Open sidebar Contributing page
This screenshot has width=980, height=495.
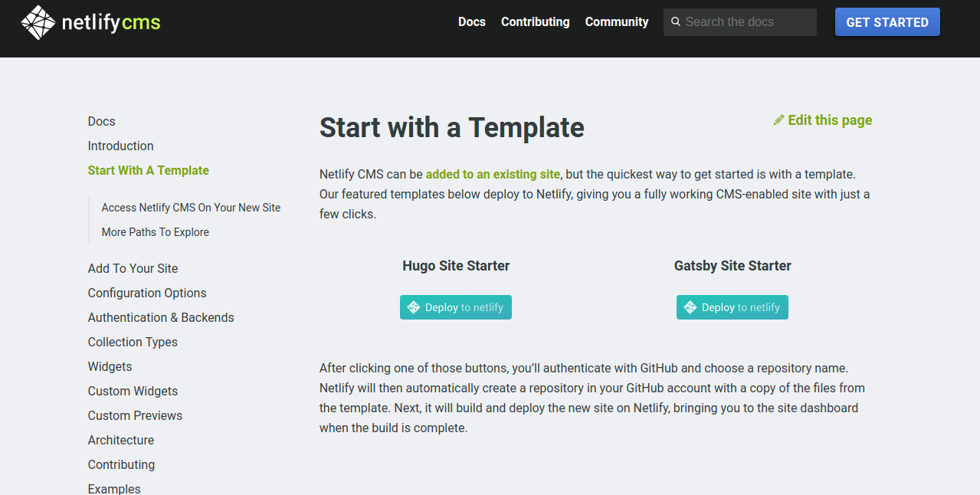click(122, 465)
